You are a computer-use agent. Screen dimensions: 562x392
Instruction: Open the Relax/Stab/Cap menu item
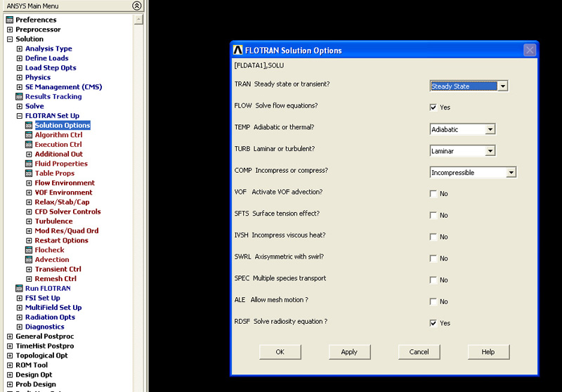tap(62, 202)
